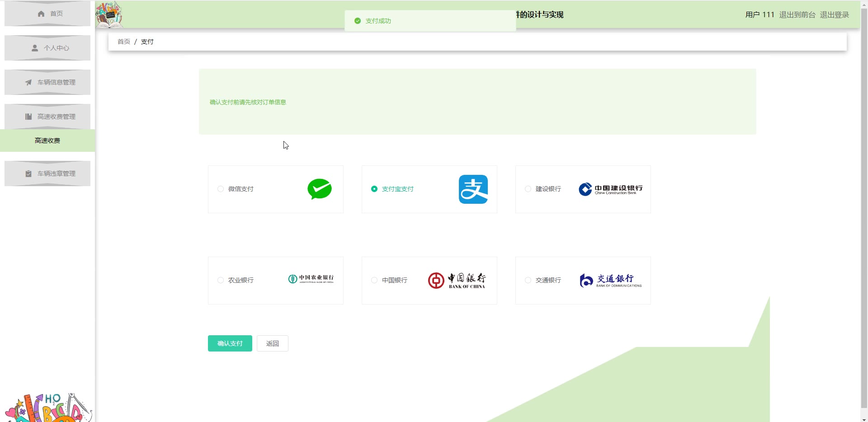The image size is (868, 422).
Task: Click the colorful illustration at sidebar bottom
Action: point(47,407)
